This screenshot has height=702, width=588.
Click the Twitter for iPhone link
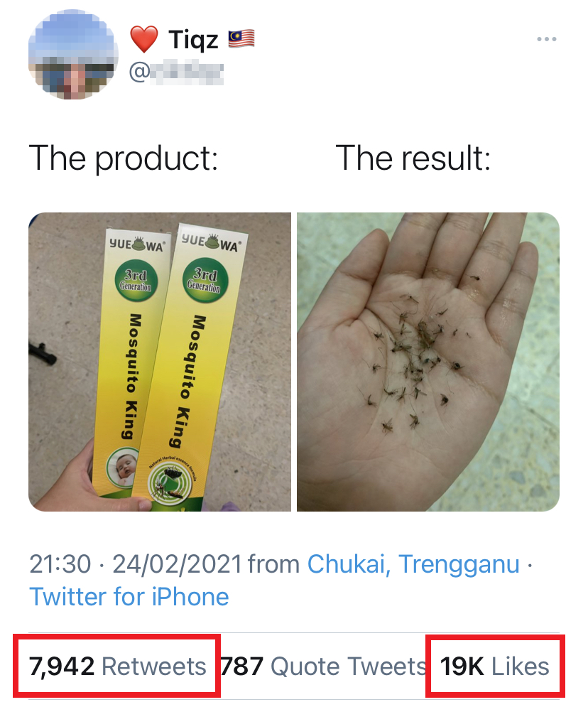coord(129,596)
